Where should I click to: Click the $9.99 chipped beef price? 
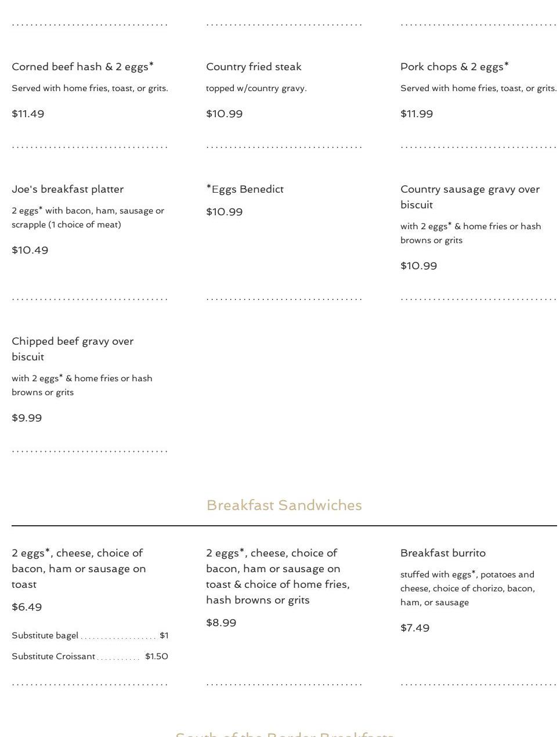(x=27, y=418)
